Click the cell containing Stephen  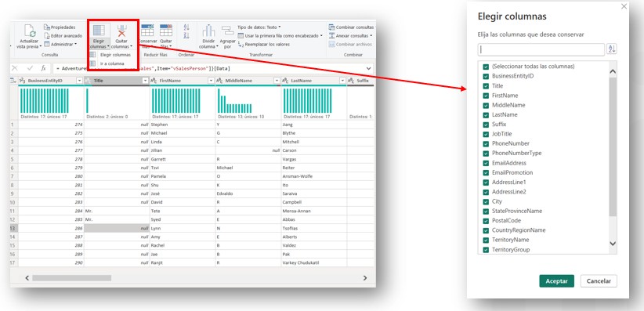[x=183, y=125]
